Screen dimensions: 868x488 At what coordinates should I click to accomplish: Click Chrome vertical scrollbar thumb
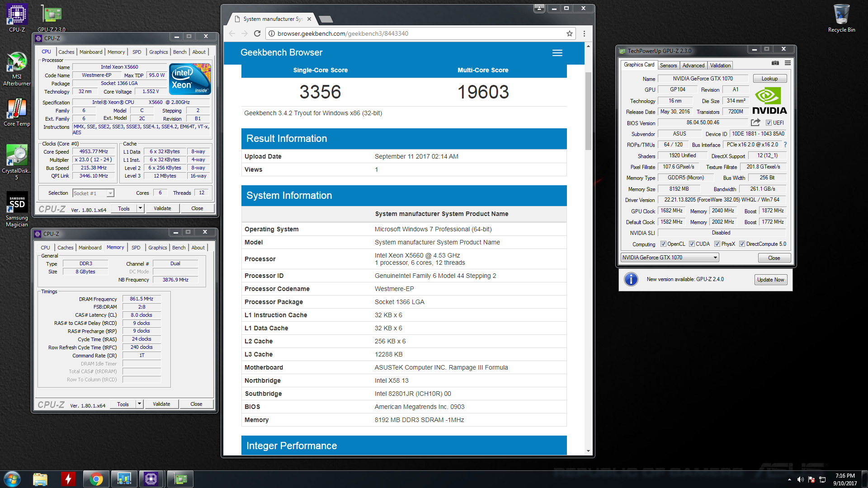click(x=588, y=111)
